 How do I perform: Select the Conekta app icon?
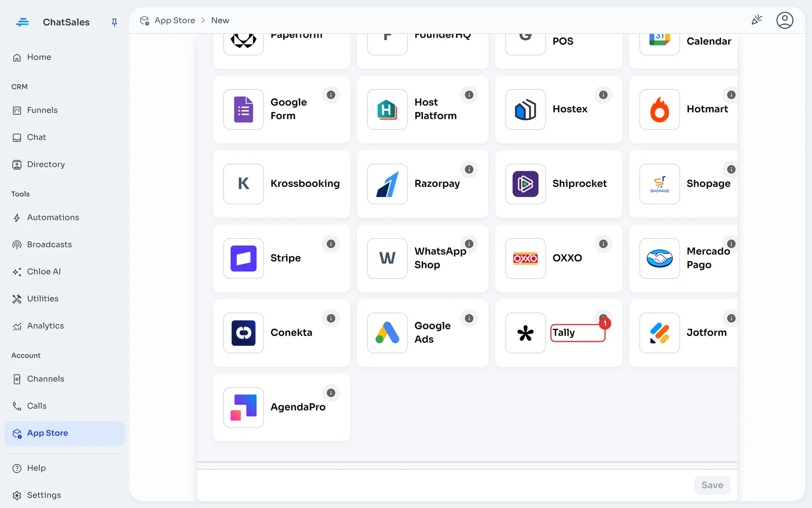(244, 333)
